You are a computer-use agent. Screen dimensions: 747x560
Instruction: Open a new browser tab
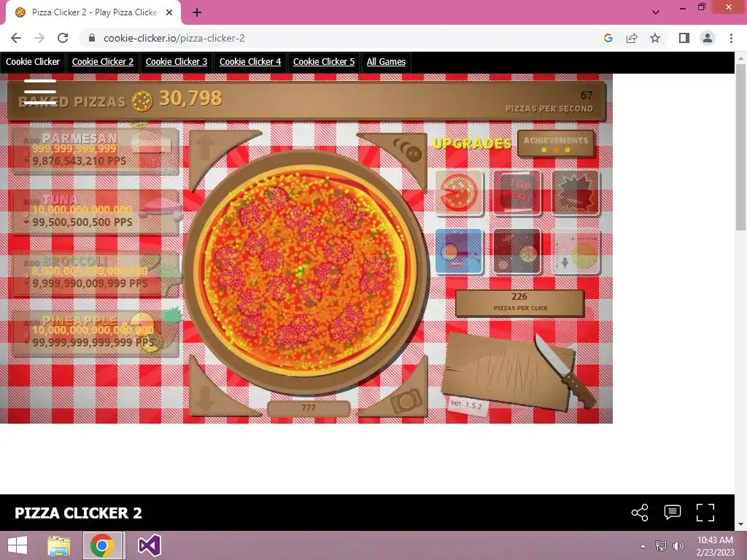(x=197, y=12)
